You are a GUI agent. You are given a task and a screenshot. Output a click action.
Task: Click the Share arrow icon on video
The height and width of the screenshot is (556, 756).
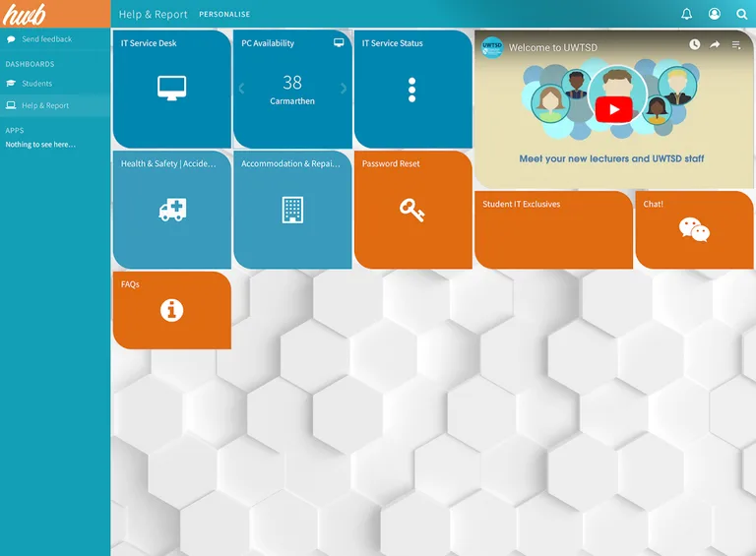[x=715, y=45]
